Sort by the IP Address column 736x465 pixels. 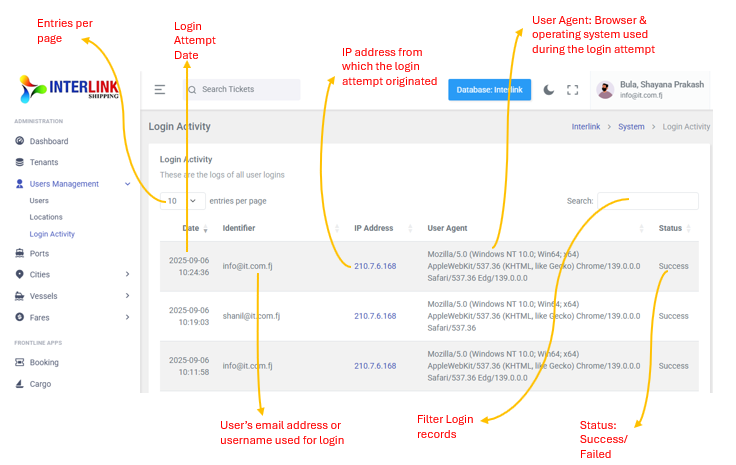pyautogui.click(x=373, y=228)
